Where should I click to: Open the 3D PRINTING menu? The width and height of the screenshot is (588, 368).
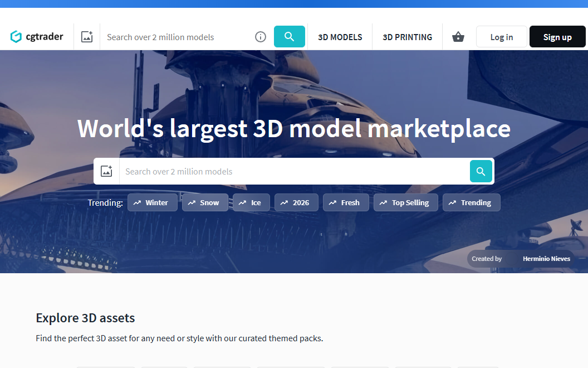(x=407, y=37)
